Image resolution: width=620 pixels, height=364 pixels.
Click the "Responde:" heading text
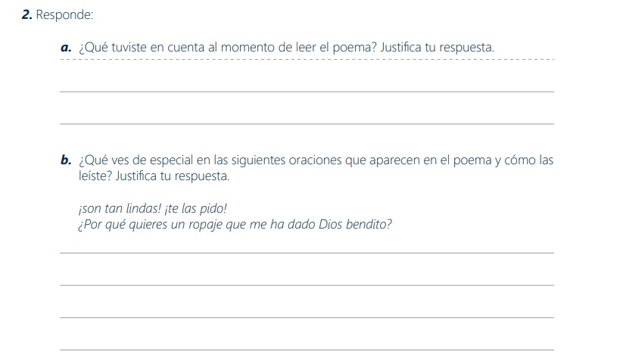[64, 14]
